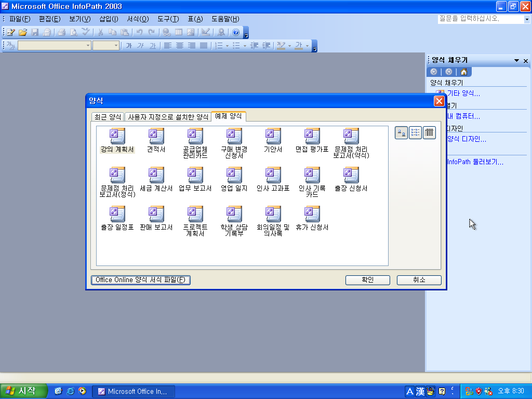Select the 휴가 신청서 sample form
The image size is (532, 399).
click(x=312, y=218)
